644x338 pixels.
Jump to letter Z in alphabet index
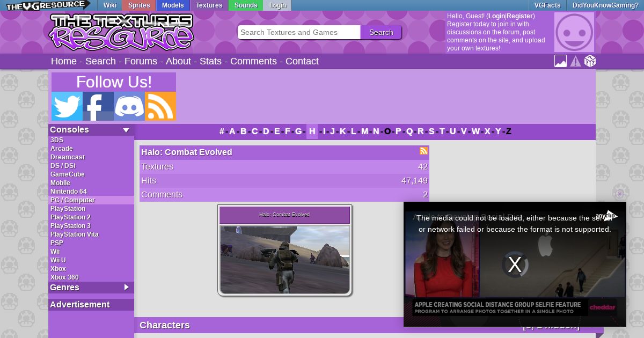[508, 131]
